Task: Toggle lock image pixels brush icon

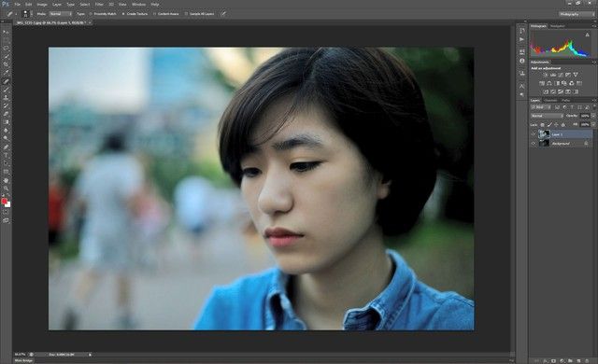Action: pos(549,125)
